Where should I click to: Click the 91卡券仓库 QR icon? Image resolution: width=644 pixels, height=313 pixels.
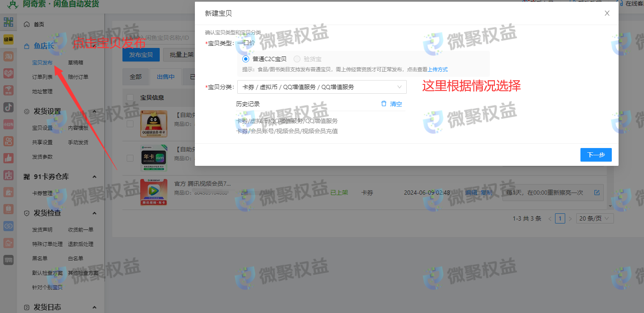tap(27, 177)
